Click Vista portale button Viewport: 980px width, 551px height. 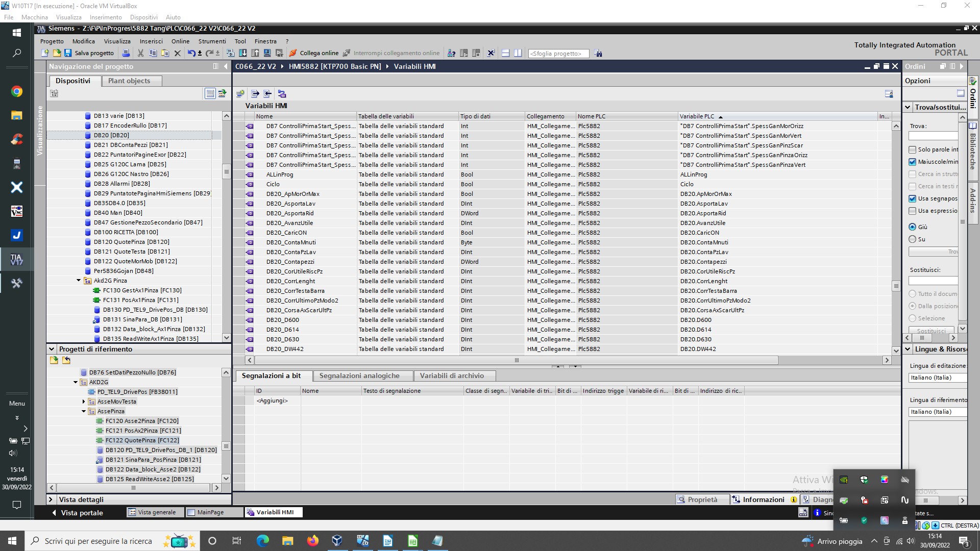pos(78,513)
